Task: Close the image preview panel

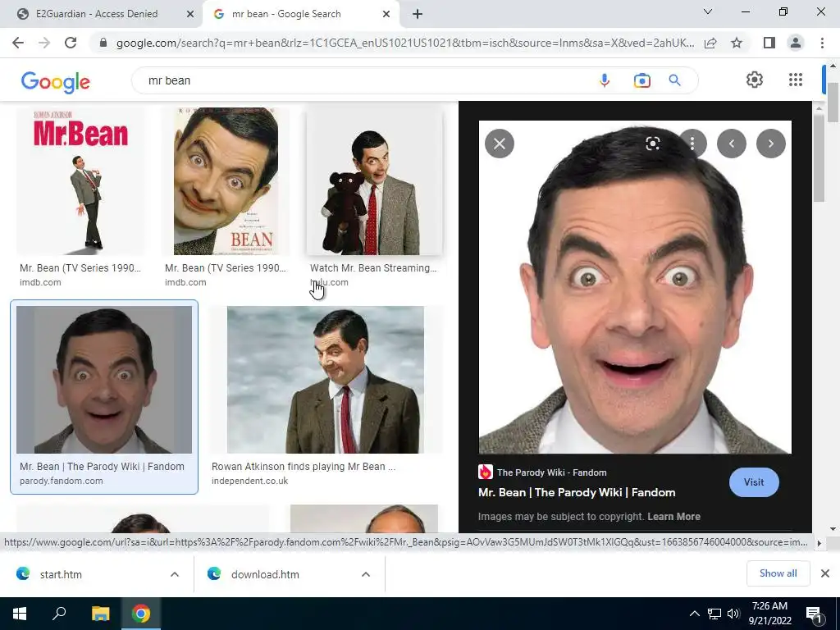Action: pos(500,144)
